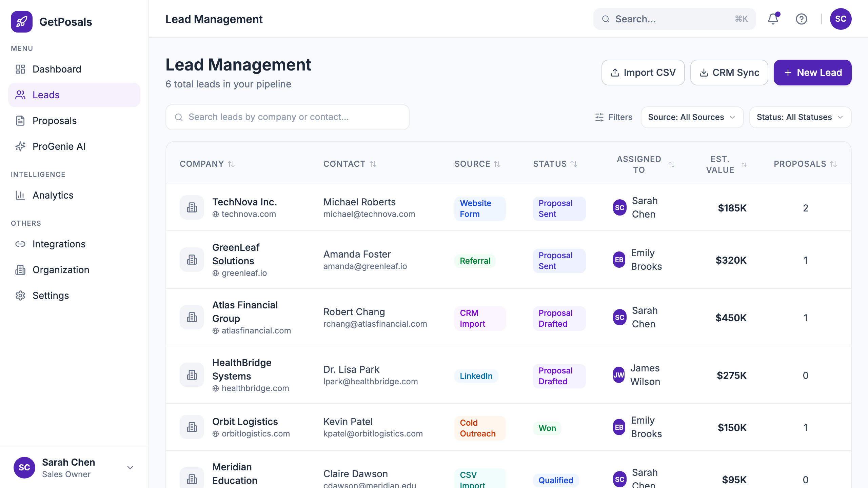Open ProGenie AI in the sidebar
This screenshot has height=488, width=868.
tap(74, 146)
